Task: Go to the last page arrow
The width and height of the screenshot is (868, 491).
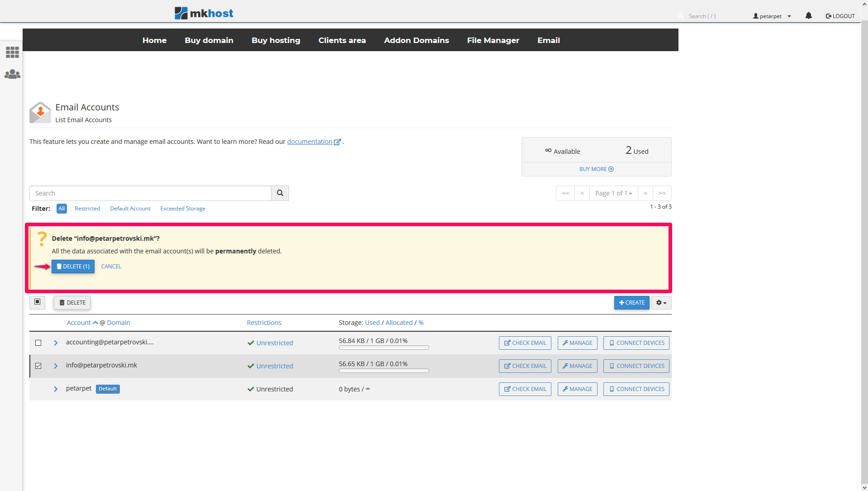Action: pyautogui.click(x=662, y=193)
